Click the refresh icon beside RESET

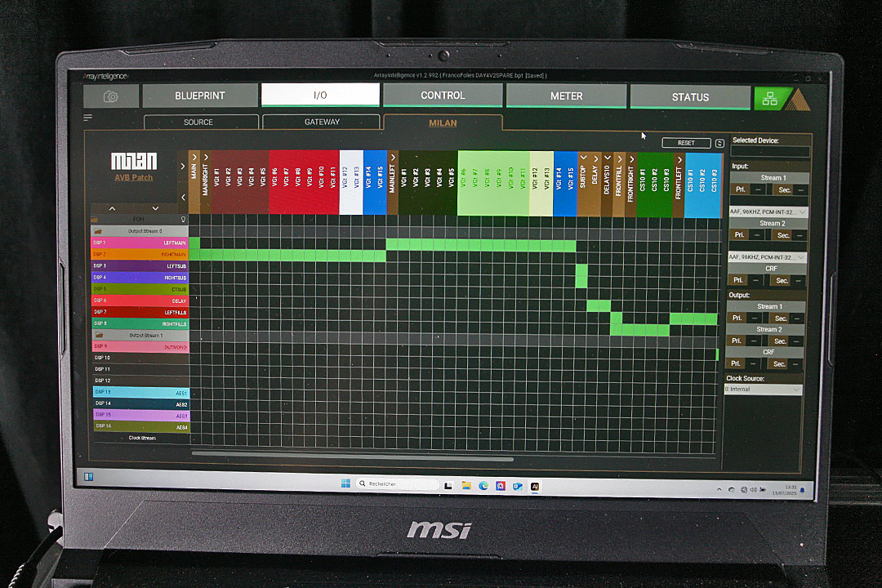click(x=719, y=144)
